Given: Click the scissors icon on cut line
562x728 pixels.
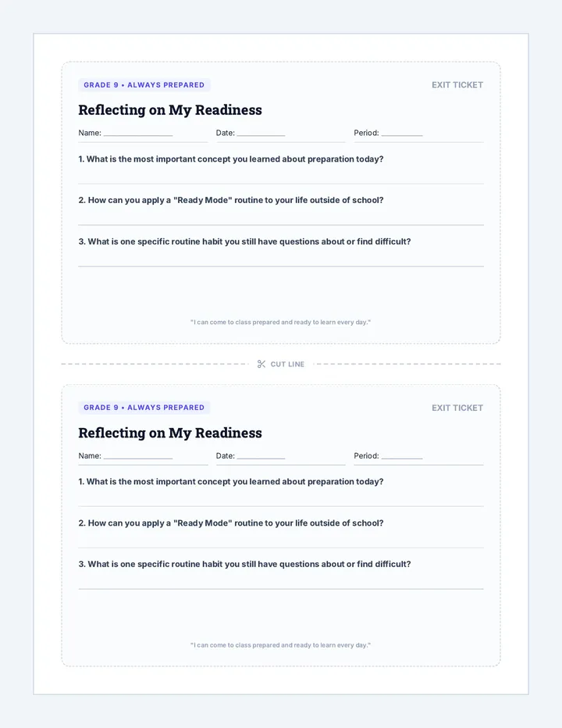Looking at the screenshot, I should point(261,364).
